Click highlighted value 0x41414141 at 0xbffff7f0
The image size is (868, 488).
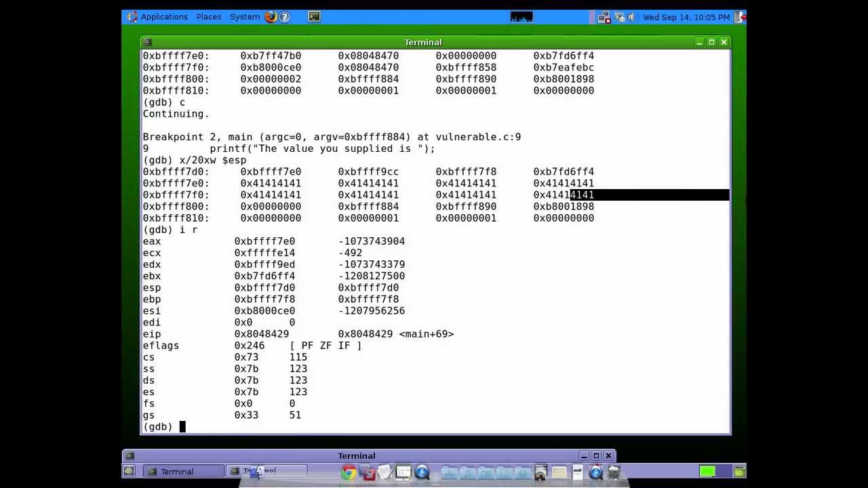pos(564,195)
